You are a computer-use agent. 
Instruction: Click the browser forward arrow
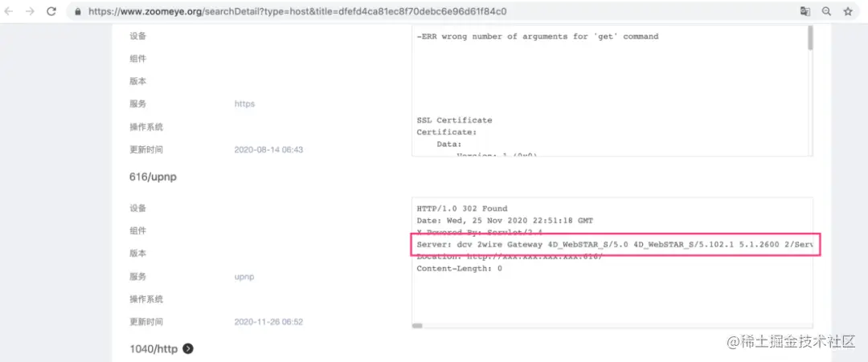pyautogui.click(x=30, y=11)
